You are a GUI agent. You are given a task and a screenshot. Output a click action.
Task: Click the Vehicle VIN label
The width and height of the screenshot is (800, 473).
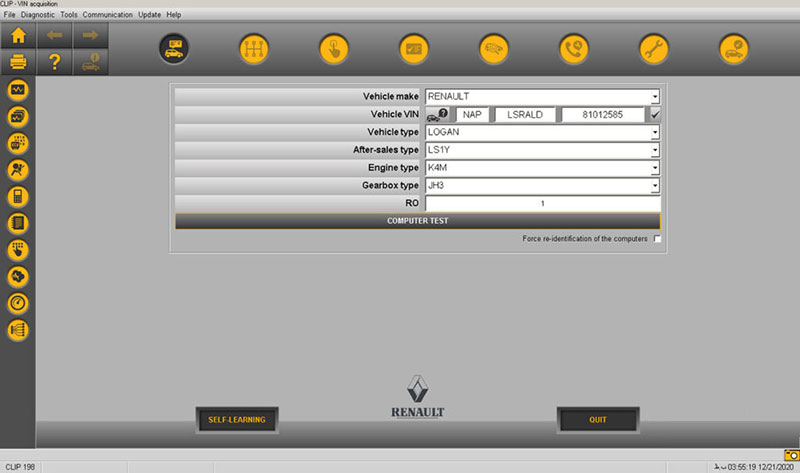394,114
